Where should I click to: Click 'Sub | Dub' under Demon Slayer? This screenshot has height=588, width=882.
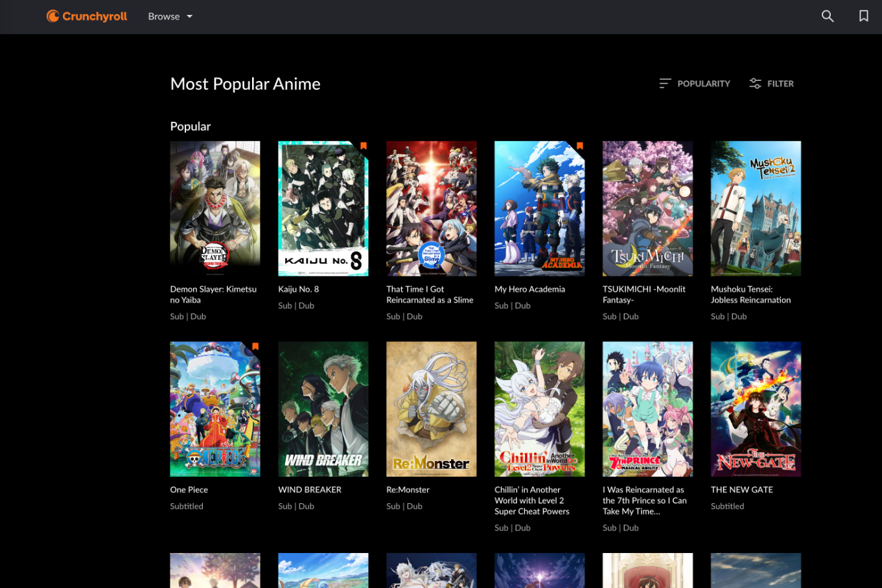[188, 317]
